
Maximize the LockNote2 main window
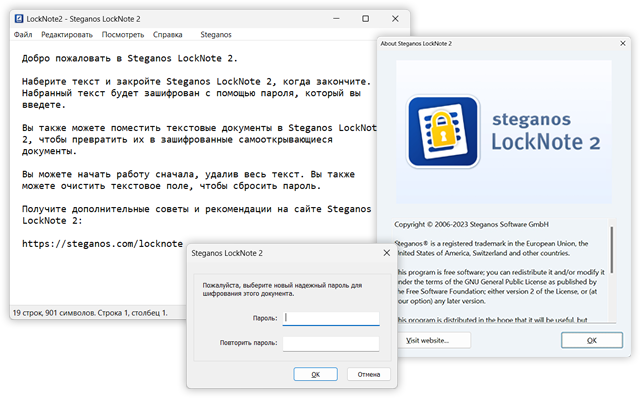(x=365, y=19)
